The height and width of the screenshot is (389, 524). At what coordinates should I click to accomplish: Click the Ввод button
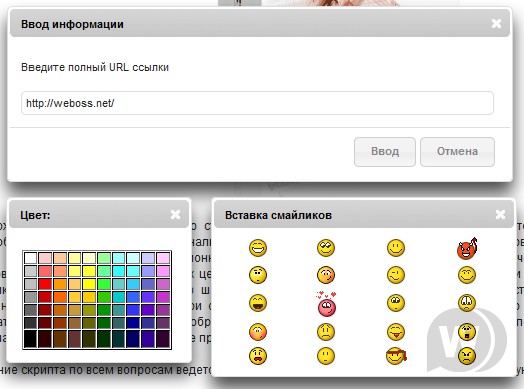385,152
